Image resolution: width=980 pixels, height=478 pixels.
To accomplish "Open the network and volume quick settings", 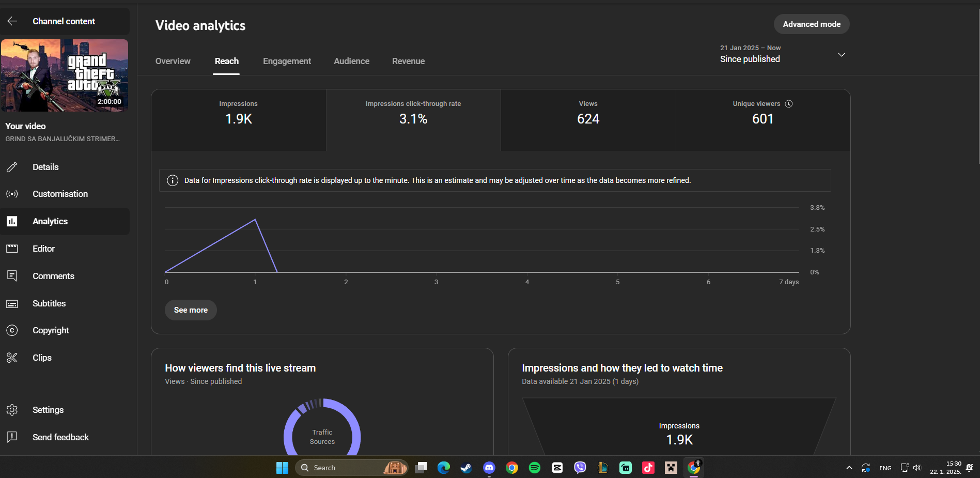I will click(x=911, y=468).
